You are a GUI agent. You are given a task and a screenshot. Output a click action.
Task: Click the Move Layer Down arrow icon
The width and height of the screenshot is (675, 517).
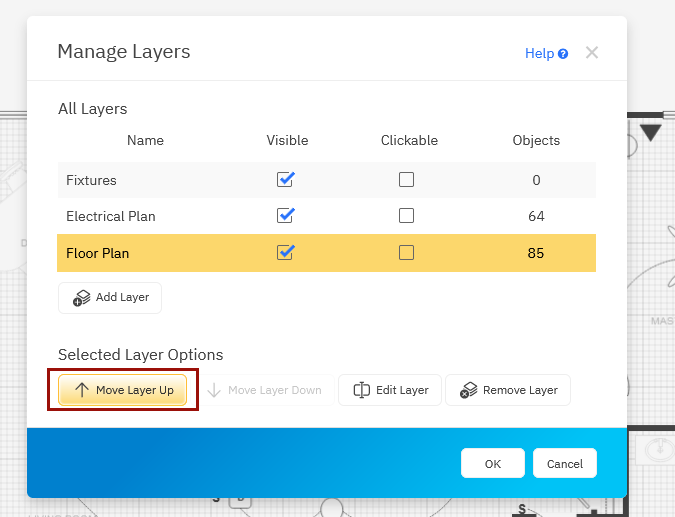tap(214, 390)
